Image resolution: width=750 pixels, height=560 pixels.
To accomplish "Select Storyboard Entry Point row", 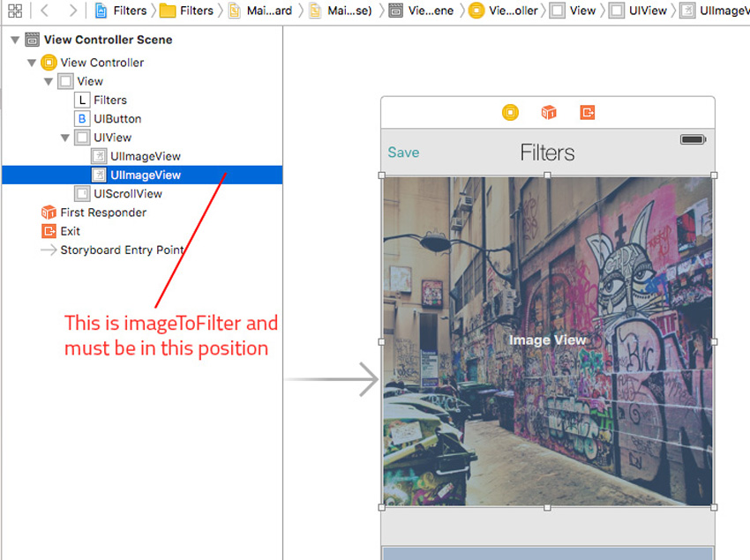I will (x=142, y=250).
